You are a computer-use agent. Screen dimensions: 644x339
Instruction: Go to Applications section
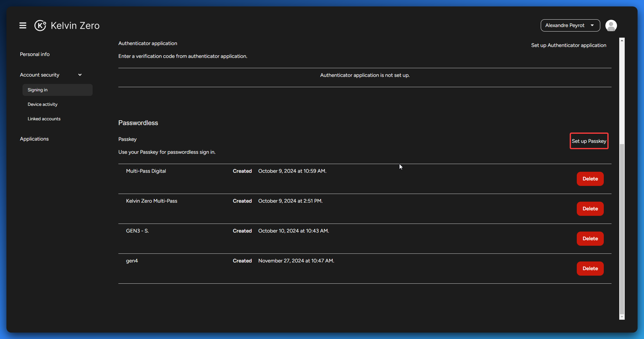pyautogui.click(x=34, y=139)
